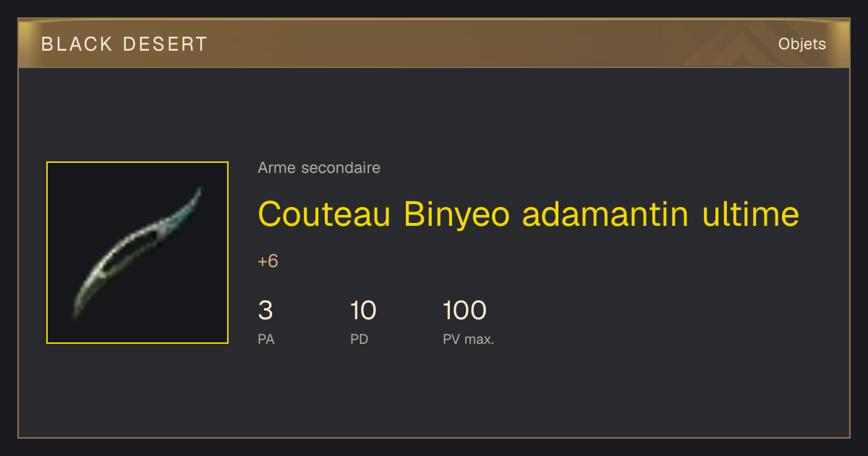This screenshot has width=868, height=456.
Task: Click the PA value 3
Action: tap(265, 311)
